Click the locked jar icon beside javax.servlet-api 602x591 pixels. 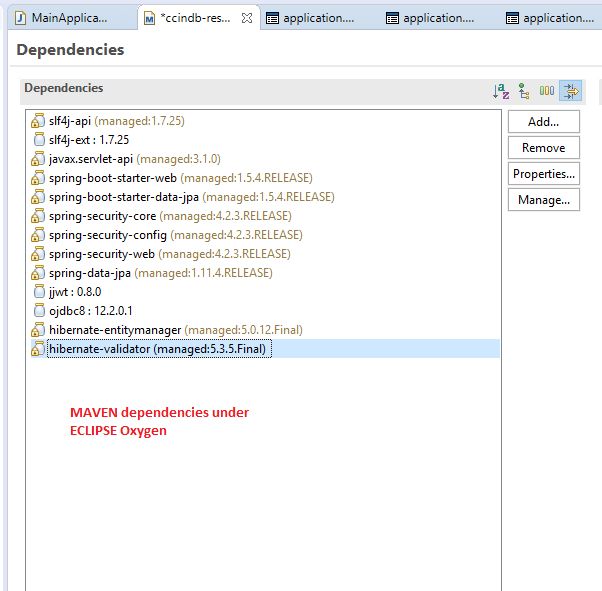(38, 159)
